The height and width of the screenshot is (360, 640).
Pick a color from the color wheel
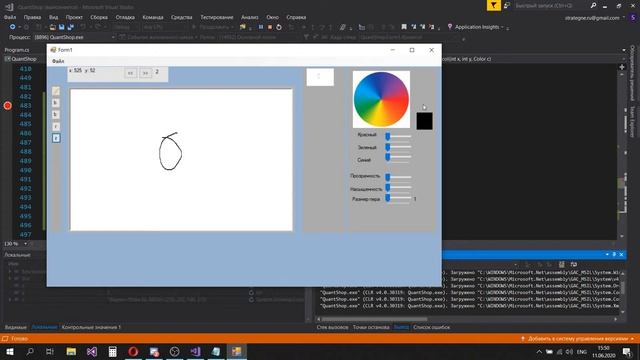tap(381, 99)
